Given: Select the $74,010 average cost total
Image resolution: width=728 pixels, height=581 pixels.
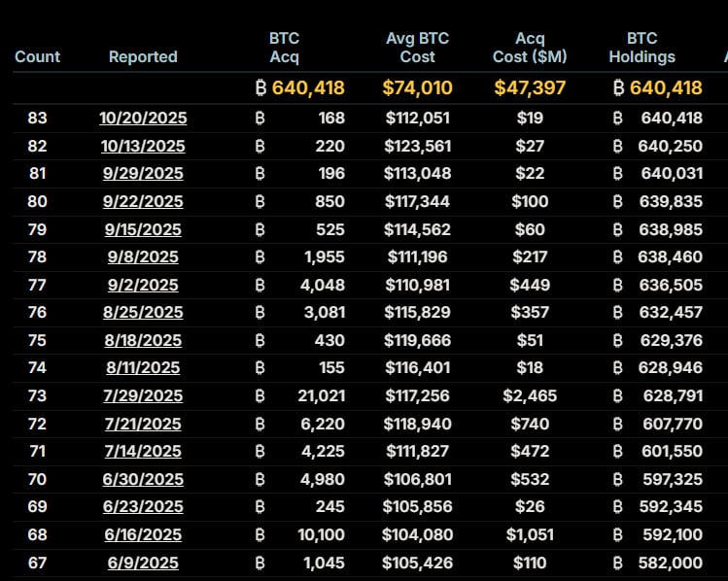Looking at the screenshot, I should pos(418,88).
